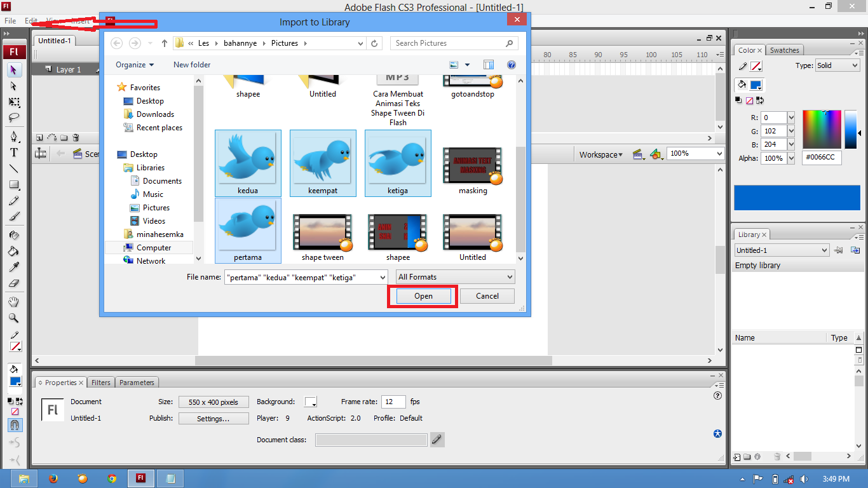
Task: Click the fill color swatch in Color panel
Action: [756, 85]
